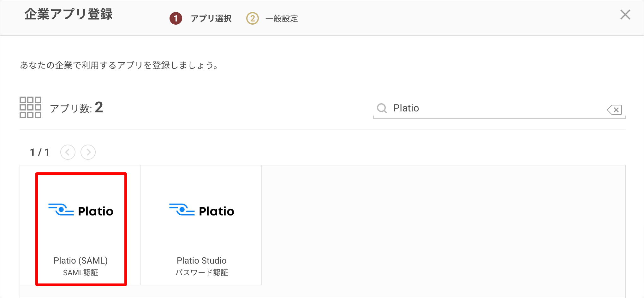Click the SAML認証 label
The height and width of the screenshot is (298, 644).
[x=81, y=272]
